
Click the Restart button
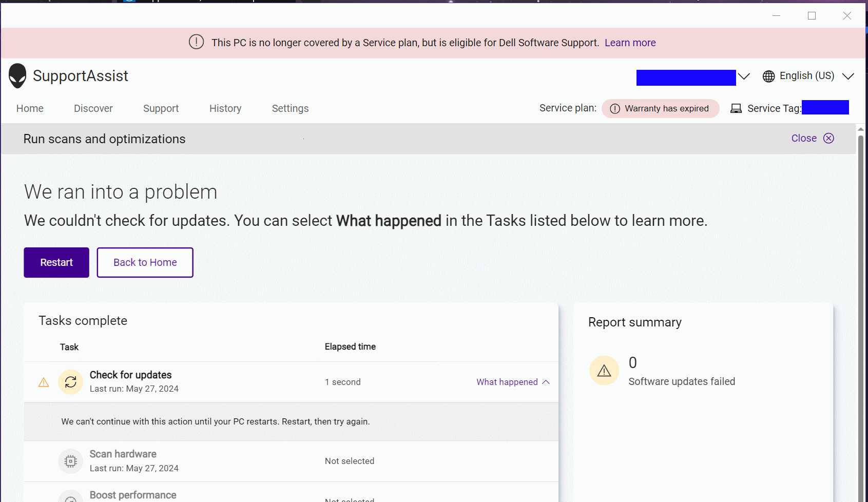[56, 262]
